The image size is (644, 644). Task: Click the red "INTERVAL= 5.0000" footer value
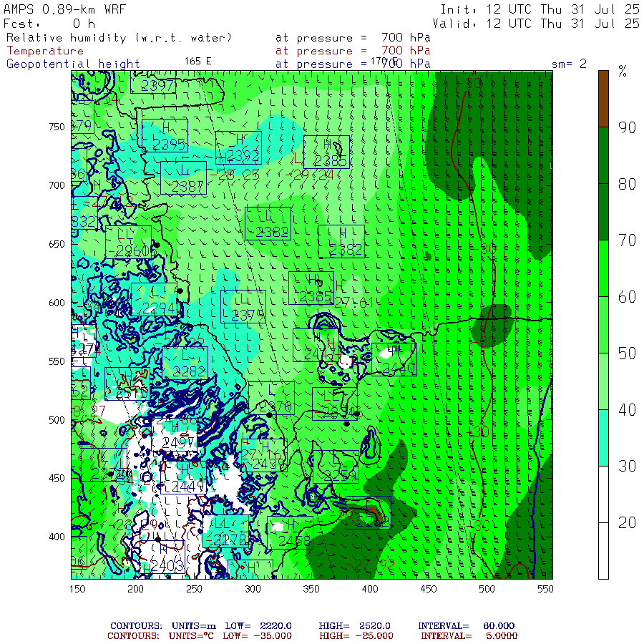[469, 636]
